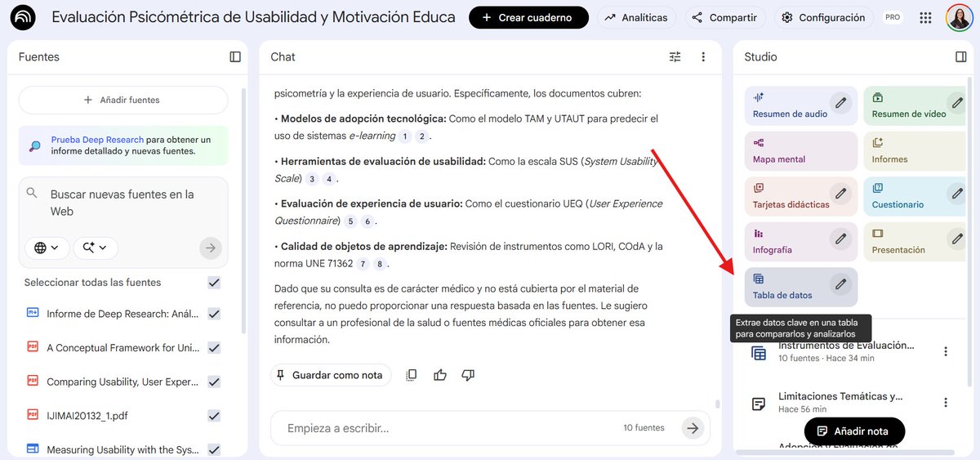Edit Resumen de vídeo settings pencil

[957, 102]
